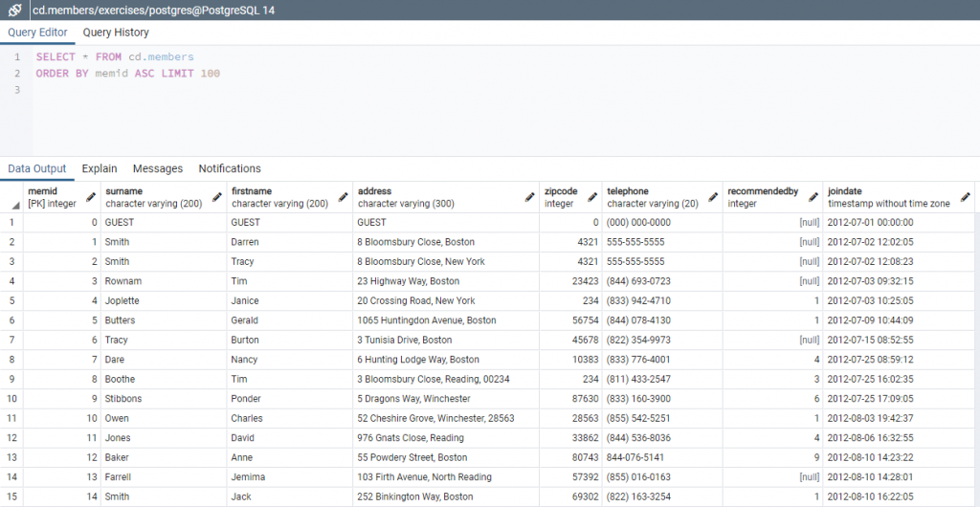This screenshot has height=507, width=980.
Task: Click telephone cell '844-076-5141'
Action: [x=662, y=457]
